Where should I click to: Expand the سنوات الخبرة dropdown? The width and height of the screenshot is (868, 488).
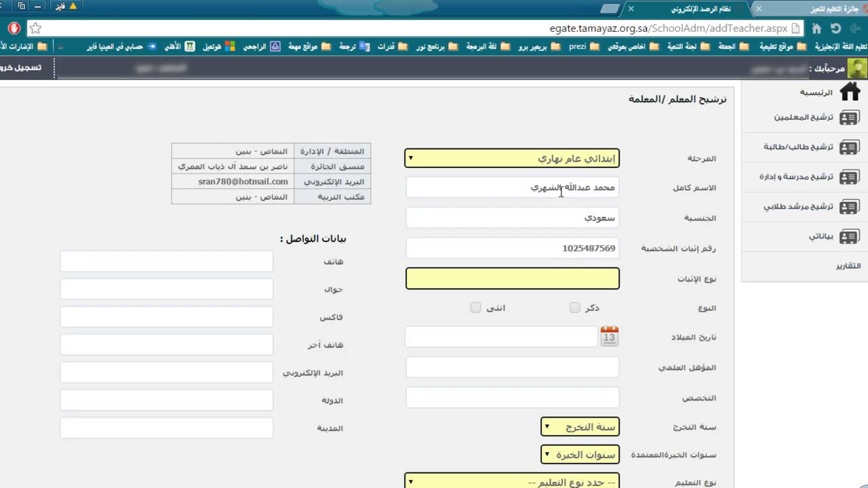pyautogui.click(x=580, y=455)
